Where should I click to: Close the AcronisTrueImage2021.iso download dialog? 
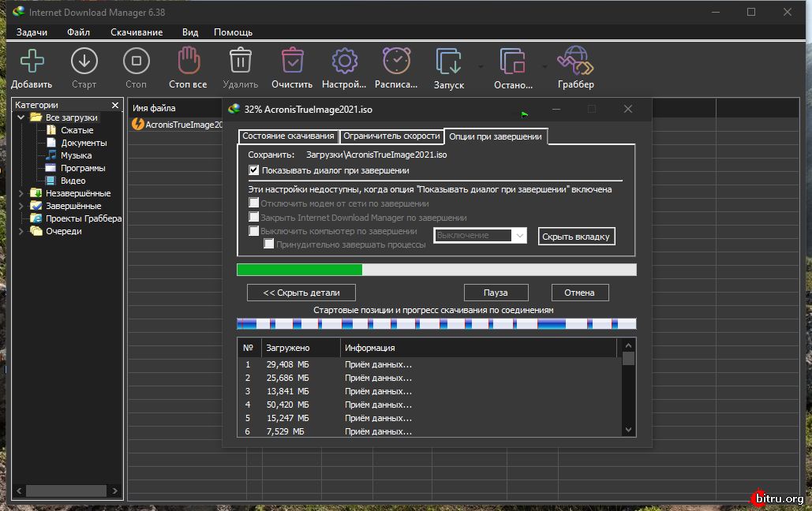[x=627, y=109]
